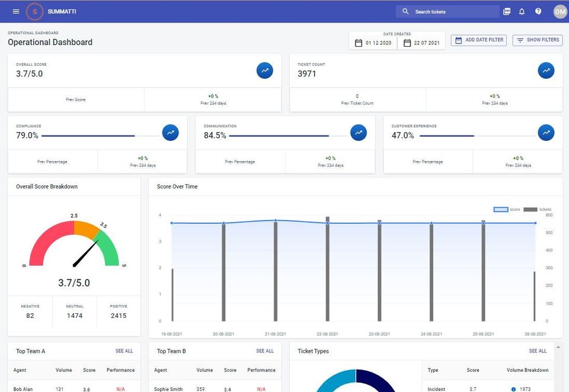Click the Customer Experience 47.0% progress bar

coord(477,136)
